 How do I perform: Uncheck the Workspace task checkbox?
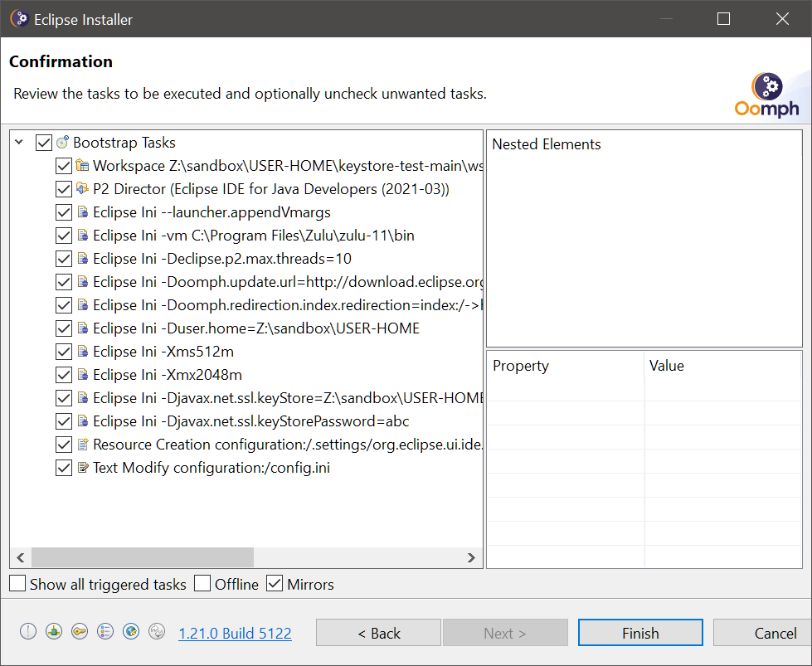click(x=64, y=166)
